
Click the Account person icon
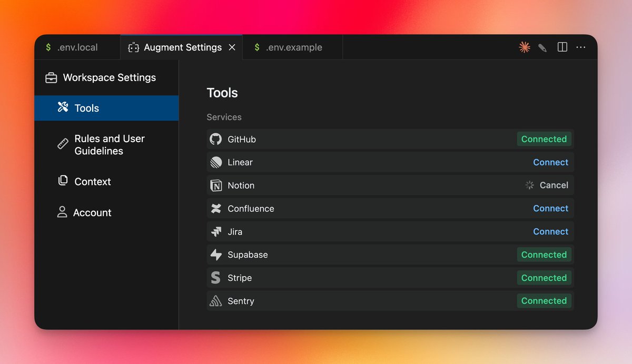(62, 212)
